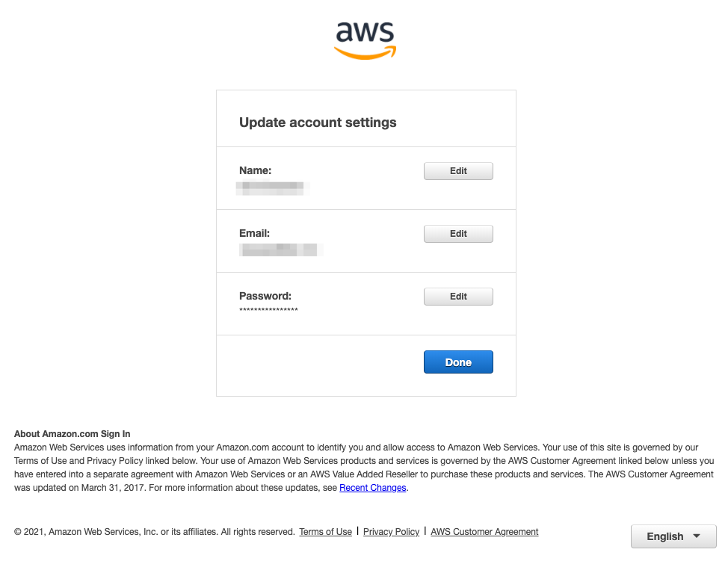The height and width of the screenshot is (573, 728).
Task: Click the blue Done button
Action: coord(458,362)
